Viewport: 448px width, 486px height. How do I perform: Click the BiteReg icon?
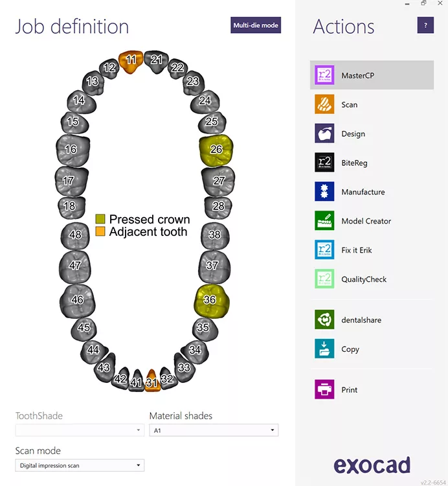click(324, 163)
